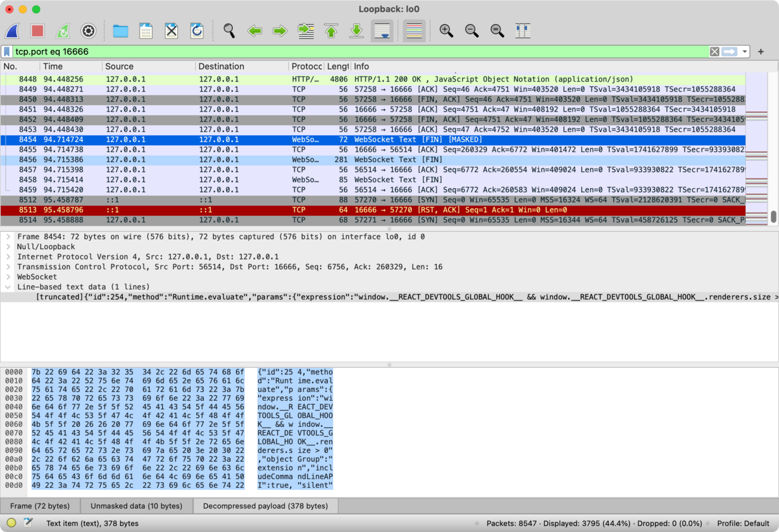Stop the running packet capture
Screen dimensions: 779x532
(x=38, y=30)
